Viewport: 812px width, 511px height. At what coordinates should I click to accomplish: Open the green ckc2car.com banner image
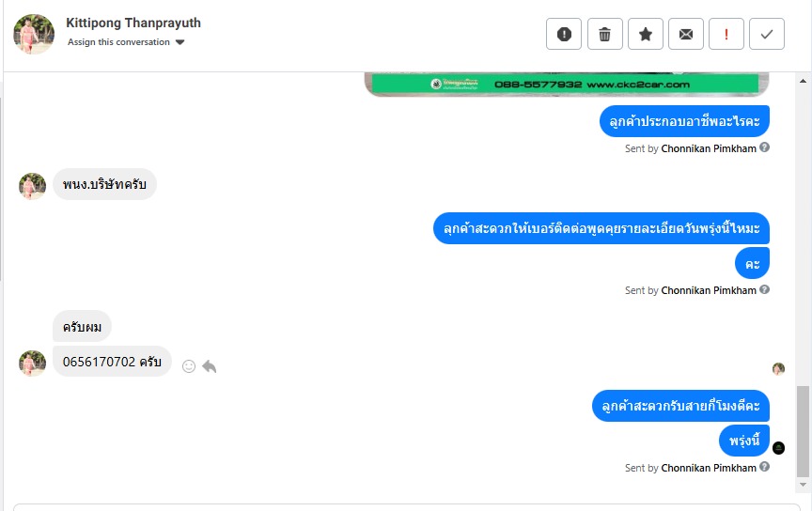click(567, 85)
